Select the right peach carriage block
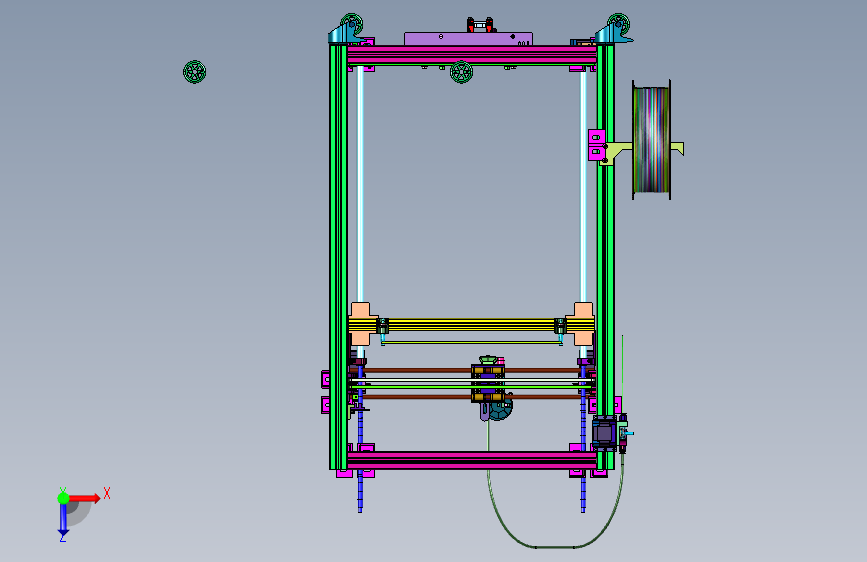The image size is (867, 562). 583,324
